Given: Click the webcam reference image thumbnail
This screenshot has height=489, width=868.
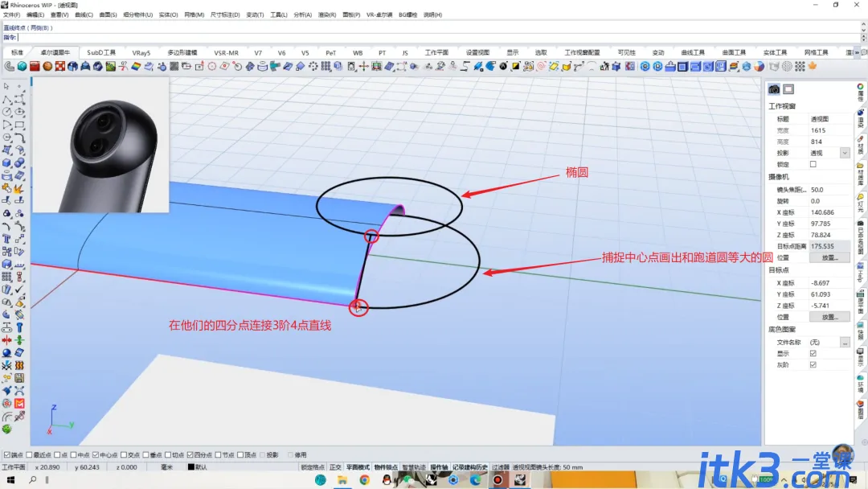Looking at the screenshot, I should [x=100, y=145].
